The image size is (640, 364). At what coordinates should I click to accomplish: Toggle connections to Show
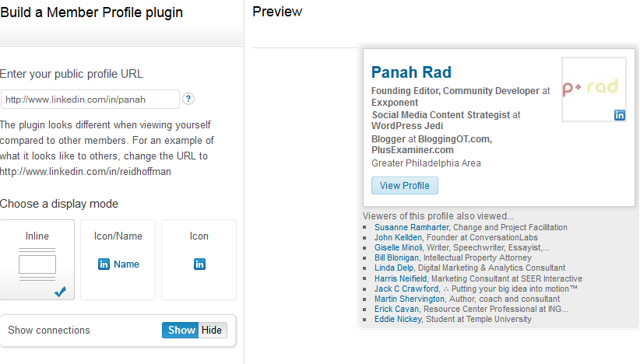[x=180, y=331]
